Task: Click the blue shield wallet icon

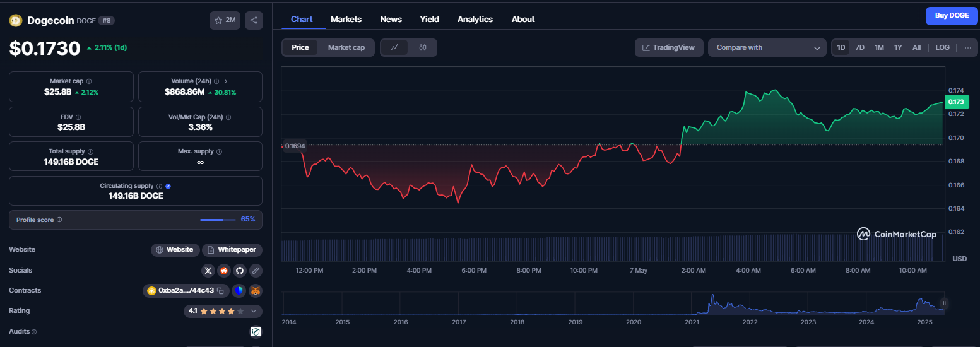Action: pos(239,291)
